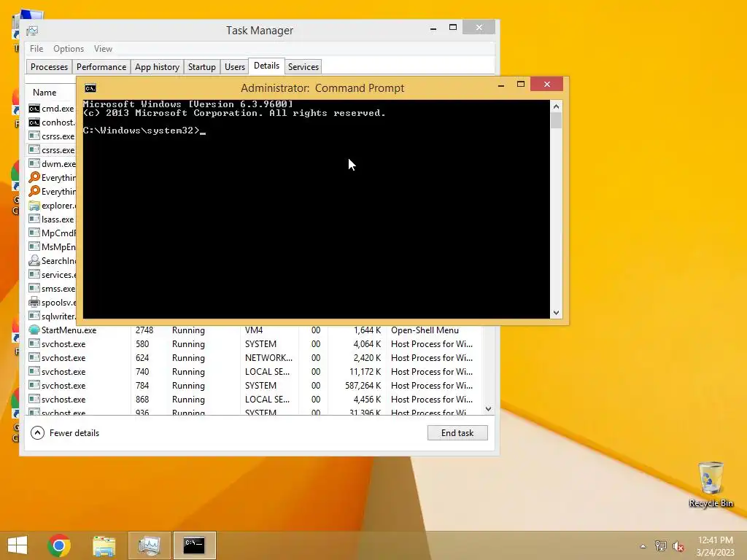Select svchost.exe row with PID 784
This screenshot has height=560, width=747.
(x=253, y=385)
